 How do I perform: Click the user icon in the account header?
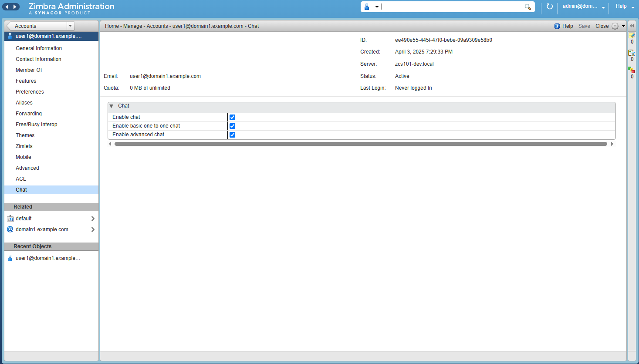[10, 36]
